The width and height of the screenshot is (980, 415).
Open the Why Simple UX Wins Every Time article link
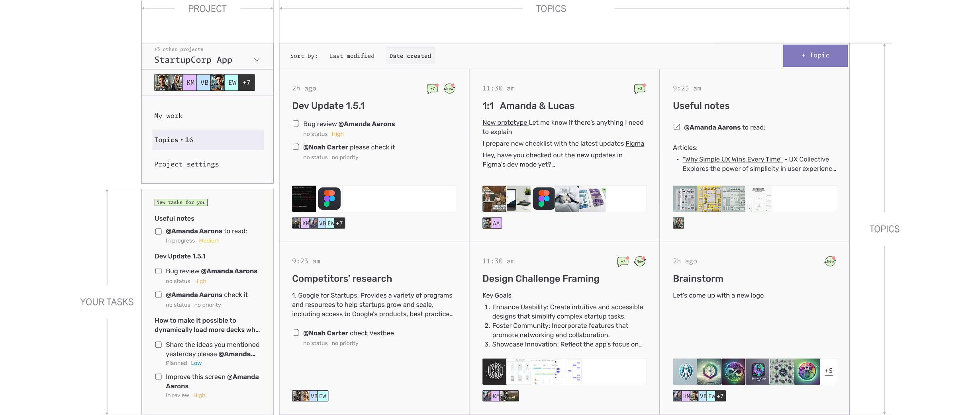tap(732, 159)
